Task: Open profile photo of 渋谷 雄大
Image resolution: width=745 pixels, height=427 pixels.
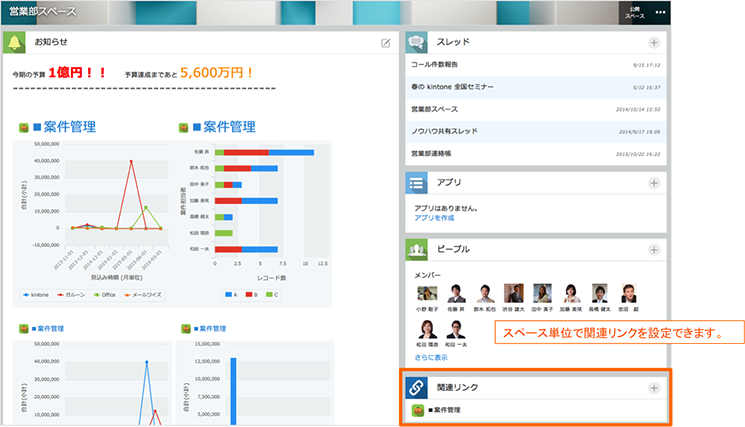Action: point(514,294)
